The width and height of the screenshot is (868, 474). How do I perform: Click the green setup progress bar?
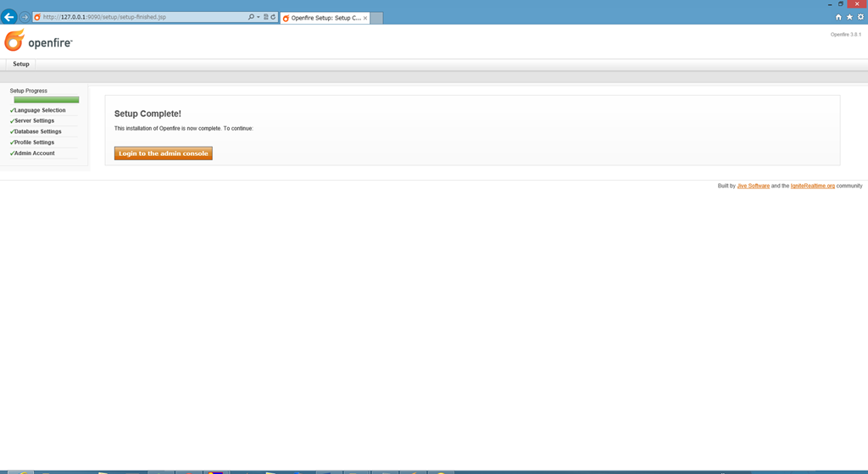[x=47, y=100]
